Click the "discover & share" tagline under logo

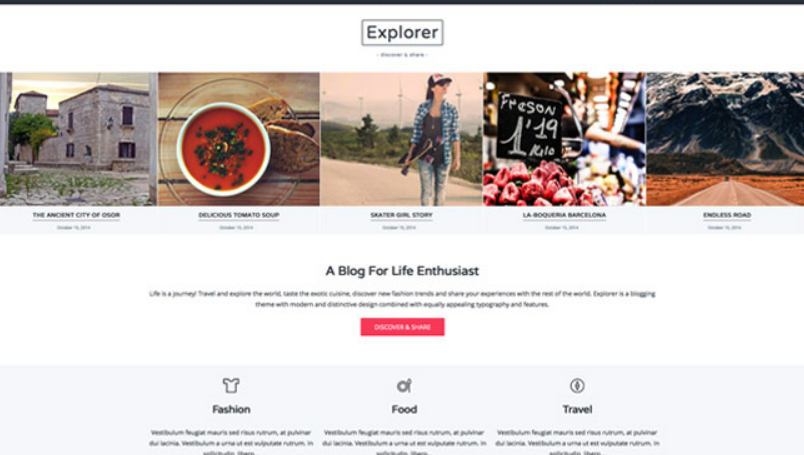click(402, 55)
